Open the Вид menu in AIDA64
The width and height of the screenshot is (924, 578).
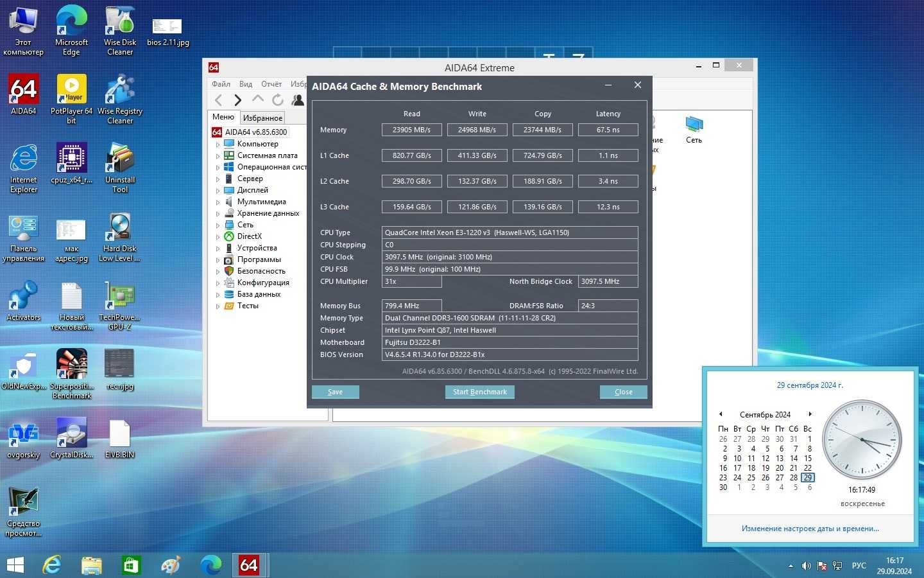pyautogui.click(x=246, y=84)
